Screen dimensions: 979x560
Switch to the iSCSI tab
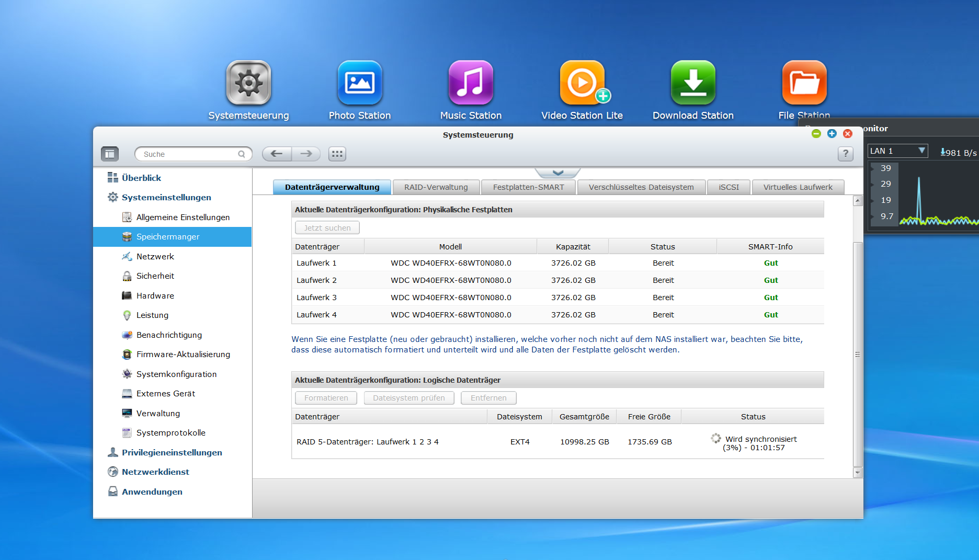tap(729, 187)
